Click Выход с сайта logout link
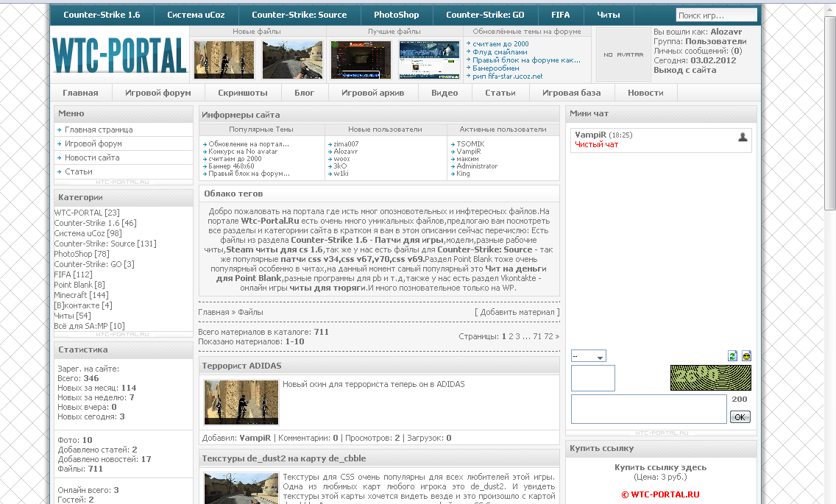Screen dimensions: 836x504 685,71
